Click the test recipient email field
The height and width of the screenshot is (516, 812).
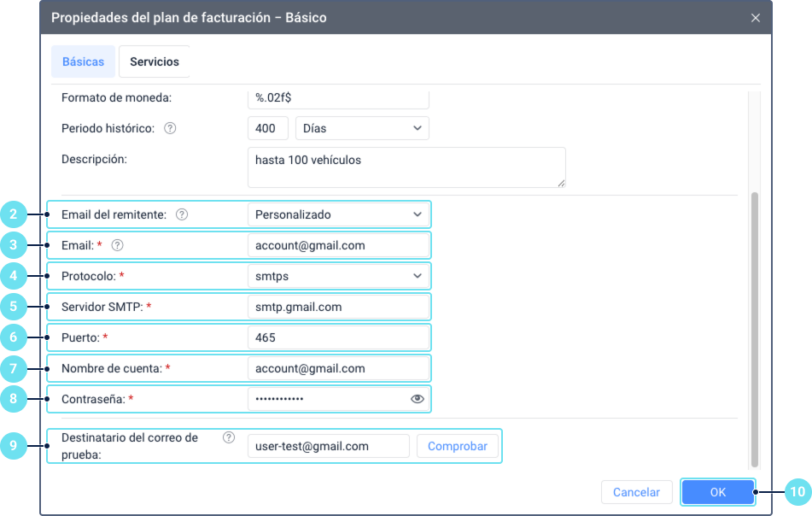point(328,446)
